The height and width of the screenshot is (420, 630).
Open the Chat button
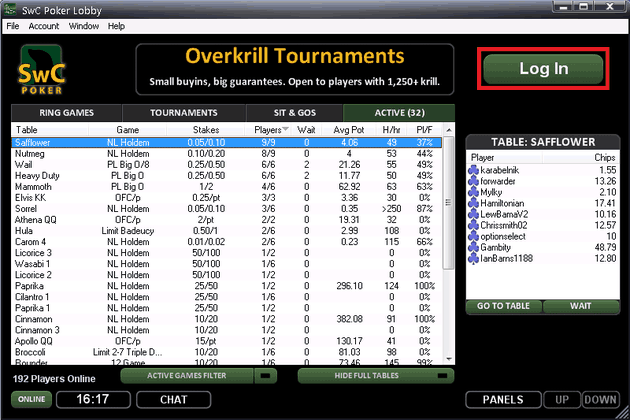point(174,400)
